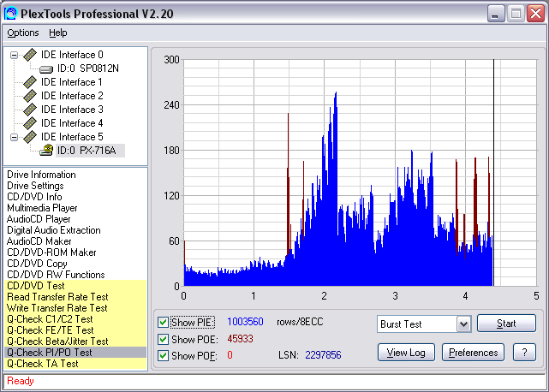
Task: Uncheck the Show POF checkbox
Action: point(163,355)
